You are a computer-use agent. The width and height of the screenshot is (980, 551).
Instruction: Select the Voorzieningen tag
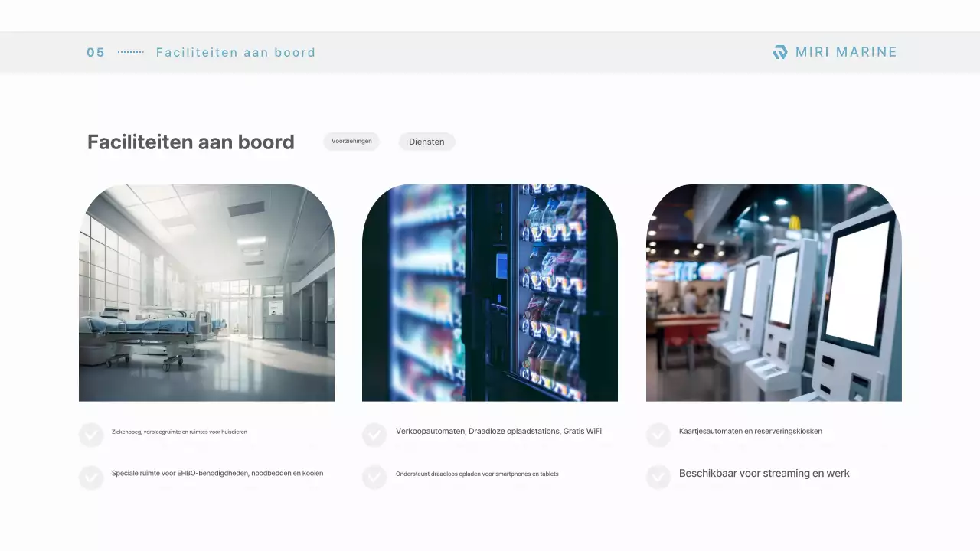click(x=351, y=141)
